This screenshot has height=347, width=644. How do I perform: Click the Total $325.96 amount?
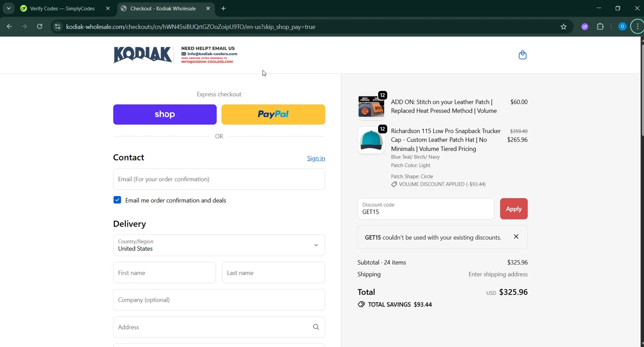coord(513,292)
